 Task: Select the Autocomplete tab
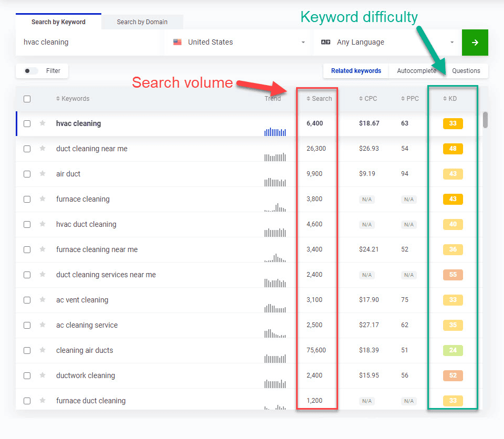click(x=416, y=71)
